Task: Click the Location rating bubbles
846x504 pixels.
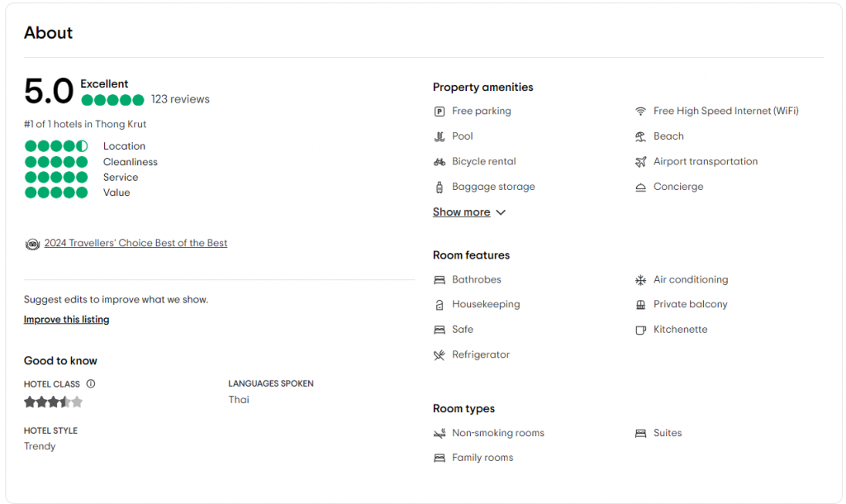Action: [x=56, y=145]
